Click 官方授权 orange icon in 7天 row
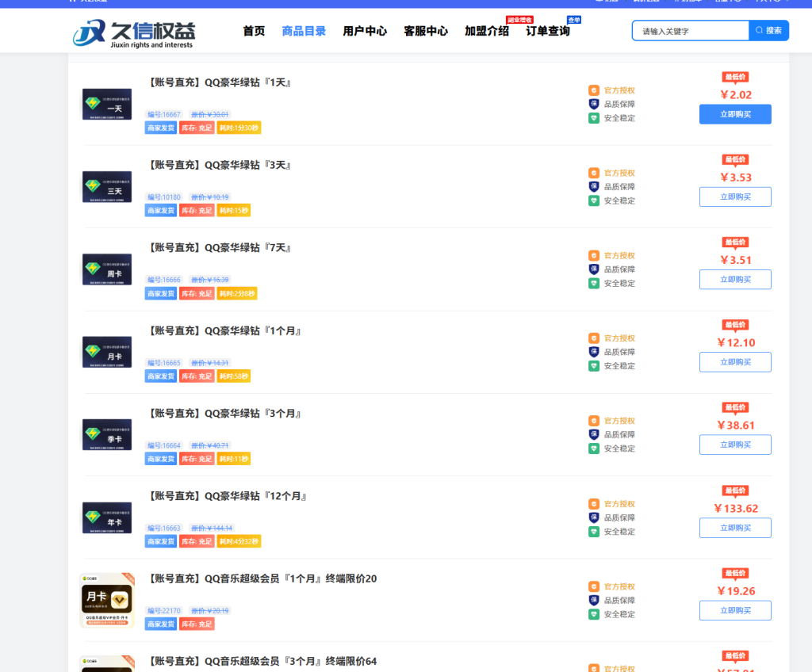The height and width of the screenshot is (672, 812). click(594, 256)
